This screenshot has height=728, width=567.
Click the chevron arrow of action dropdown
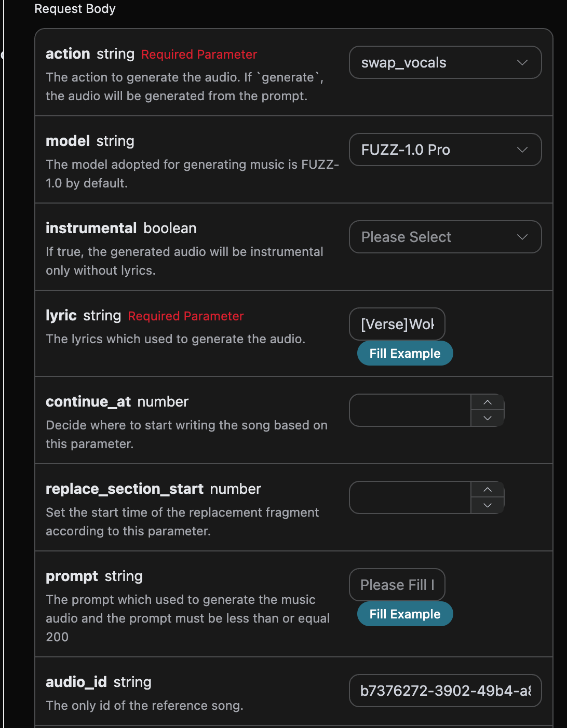click(x=522, y=62)
